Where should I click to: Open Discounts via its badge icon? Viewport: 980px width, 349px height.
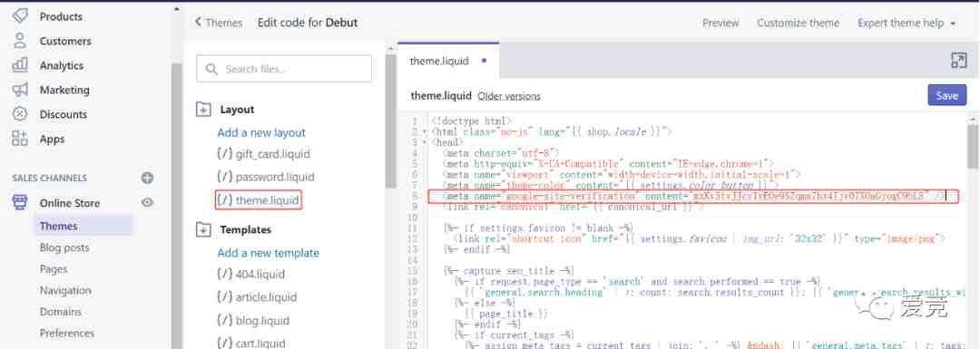(20, 114)
